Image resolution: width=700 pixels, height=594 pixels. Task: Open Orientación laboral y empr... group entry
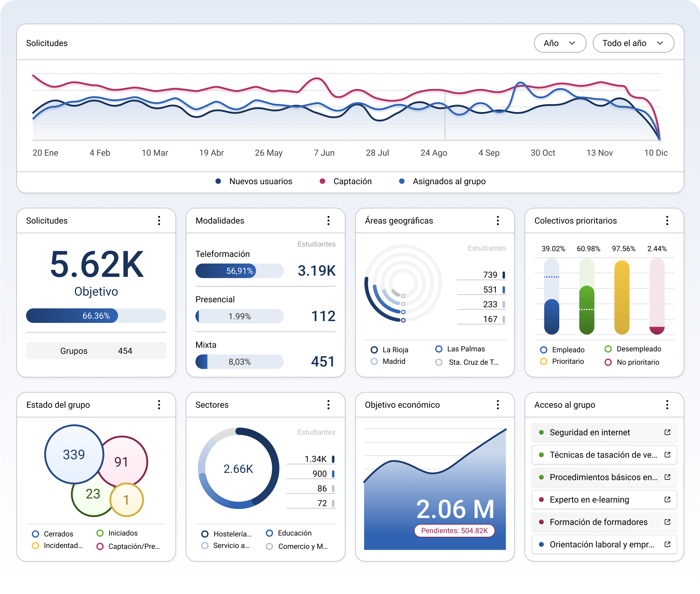(602, 545)
